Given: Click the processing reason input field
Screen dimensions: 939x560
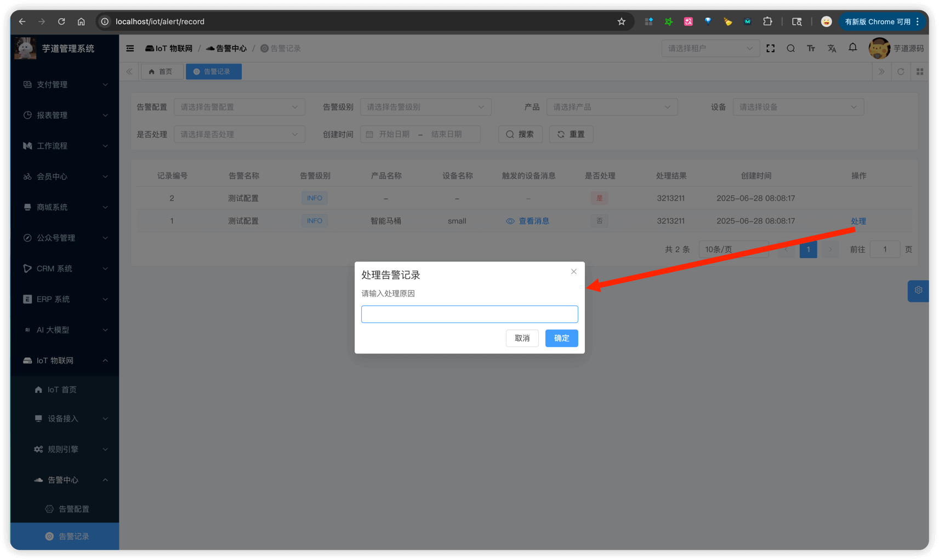Looking at the screenshot, I should 469,314.
